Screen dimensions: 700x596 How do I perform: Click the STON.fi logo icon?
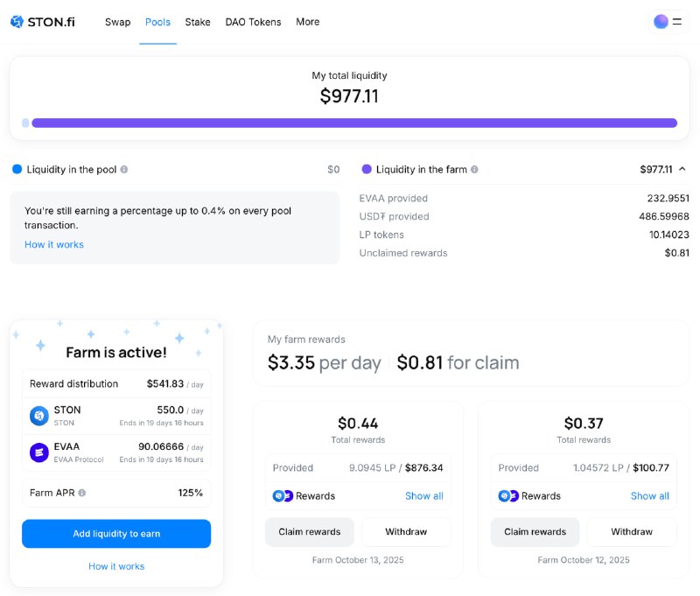click(17, 21)
